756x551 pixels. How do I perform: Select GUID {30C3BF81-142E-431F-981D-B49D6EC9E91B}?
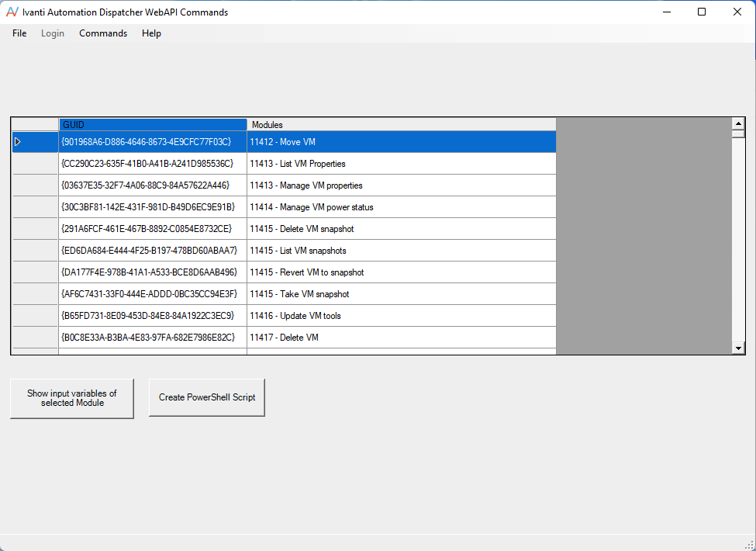tap(153, 207)
